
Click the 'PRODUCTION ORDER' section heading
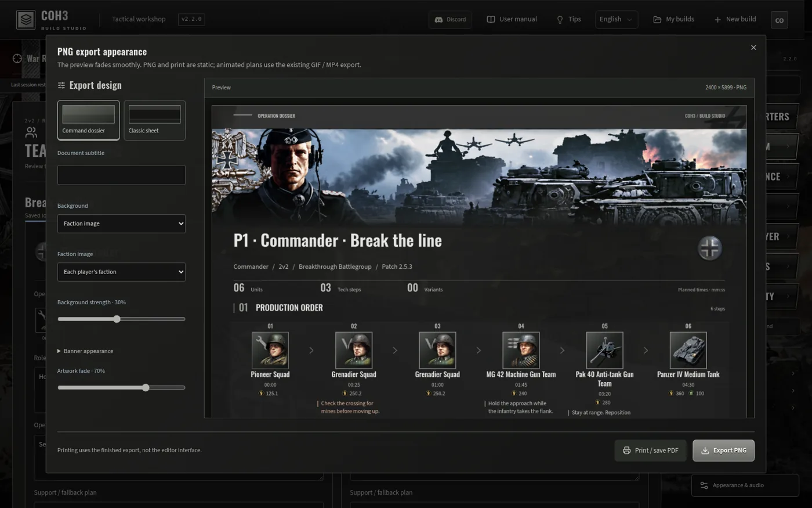pyautogui.click(x=289, y=308)
